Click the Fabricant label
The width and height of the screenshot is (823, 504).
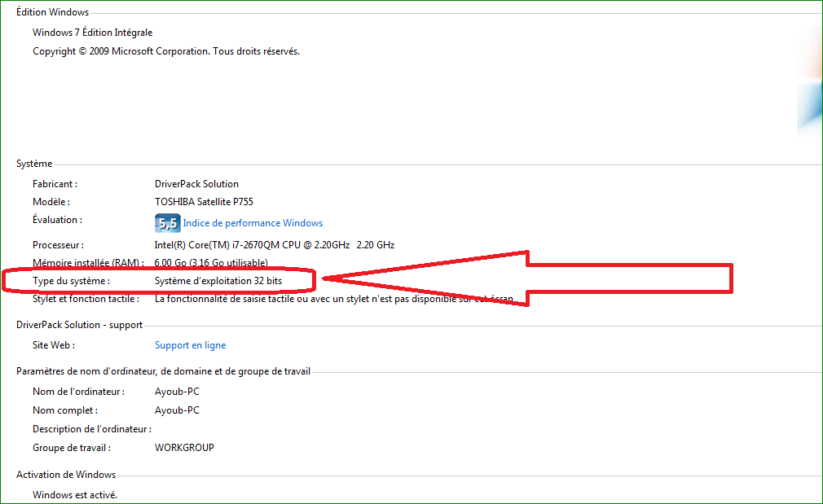pos(55,184)
